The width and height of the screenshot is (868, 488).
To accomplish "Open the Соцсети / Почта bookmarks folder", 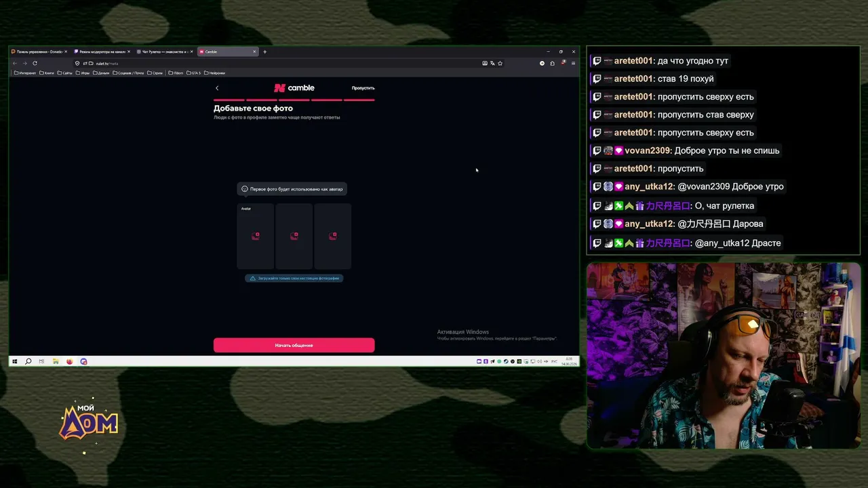I will point(128,73).
